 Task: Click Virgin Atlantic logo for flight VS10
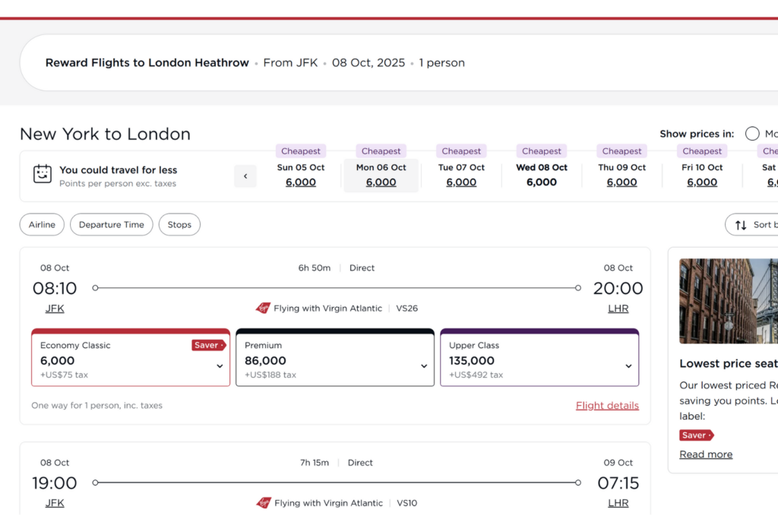[x=264, y=502]
